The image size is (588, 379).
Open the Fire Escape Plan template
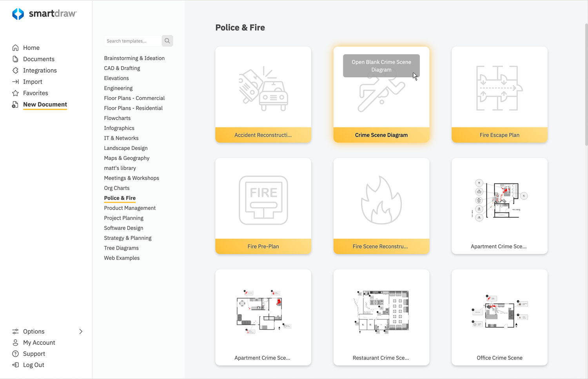pos(499,94)
